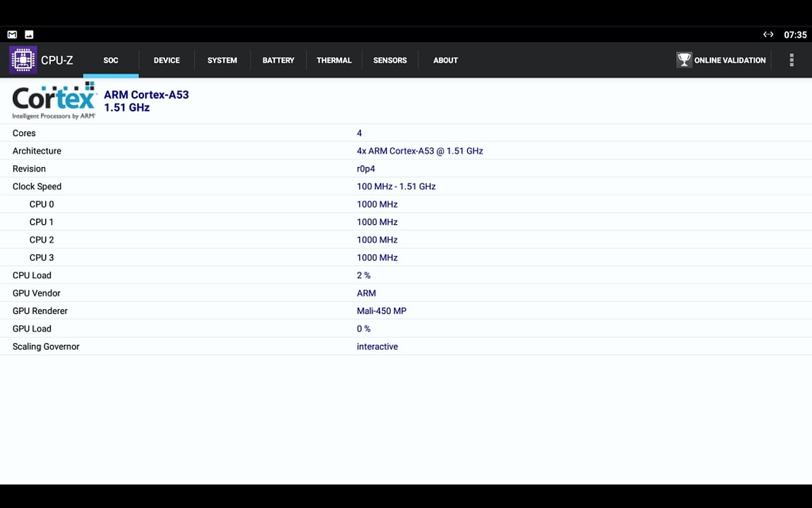The width and height of the screenshot is (812, 508).
Task: Open the System tab
Action: point(222,60)
